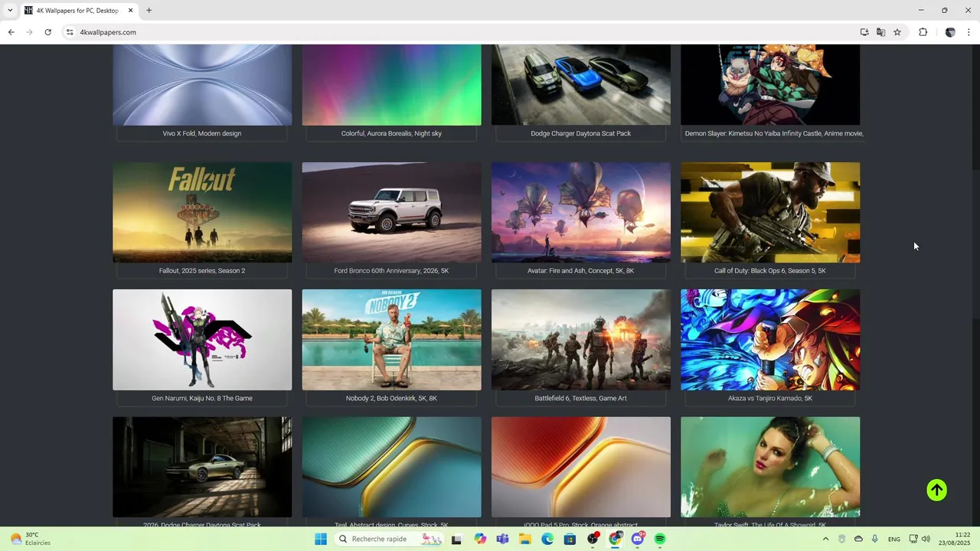This screenshot has width=980, height=551.
Task: Show hidden tray icons with the chevron
Action: click(825, 539)
